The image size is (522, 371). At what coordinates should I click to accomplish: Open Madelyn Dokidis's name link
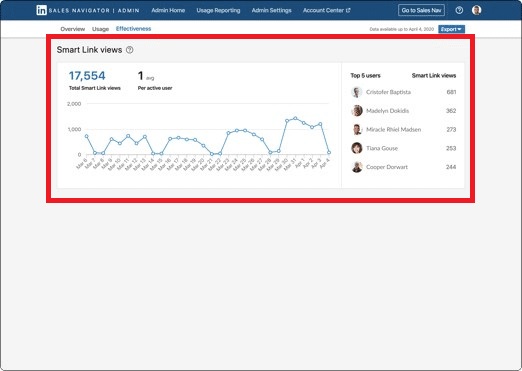pos(387,111)
